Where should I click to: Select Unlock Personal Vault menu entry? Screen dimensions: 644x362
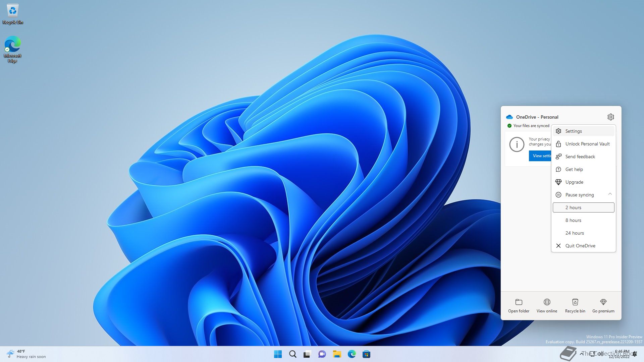click(583, 144)
